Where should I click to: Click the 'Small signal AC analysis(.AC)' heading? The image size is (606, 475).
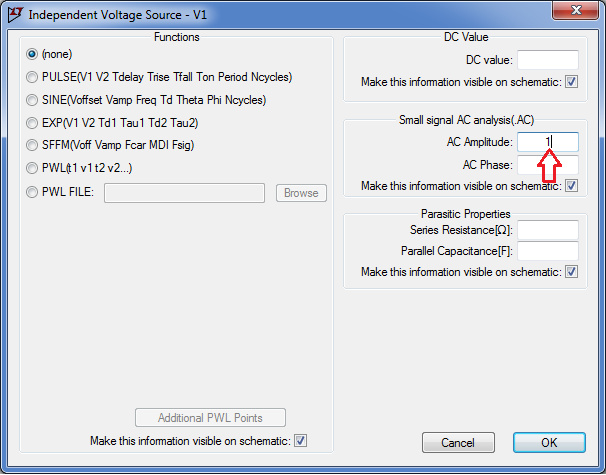[466, 120]
